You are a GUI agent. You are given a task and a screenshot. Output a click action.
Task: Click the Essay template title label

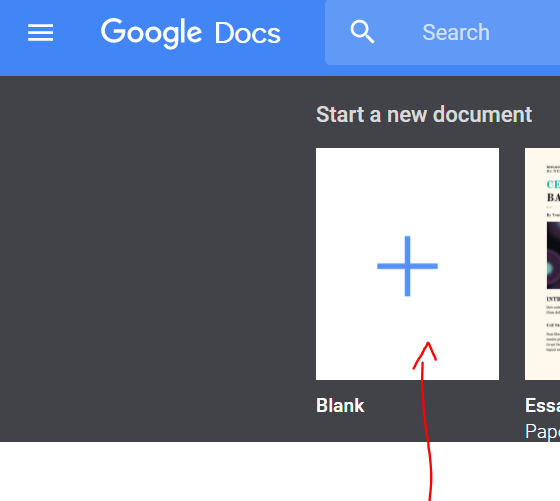click(x=542, y=405)
